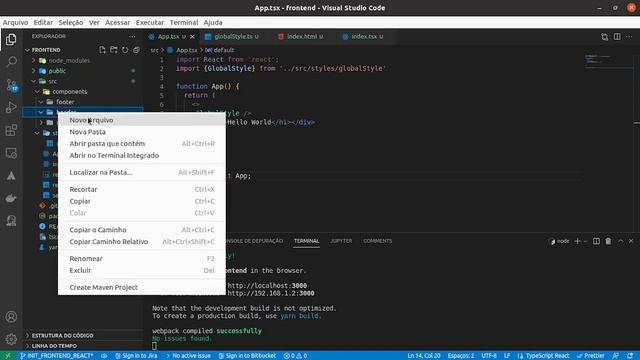Screen dimensions: 640x360
Task: Select Abrir no Terminal Integrado
Action: 142,156
